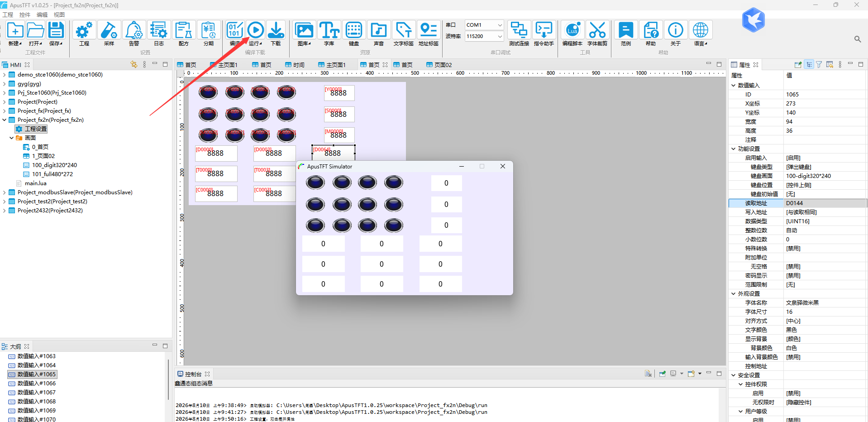This screenshot has height=422, width=868.
Task: Expand the Project_modbusSlave project node
Action: [5, 192]
